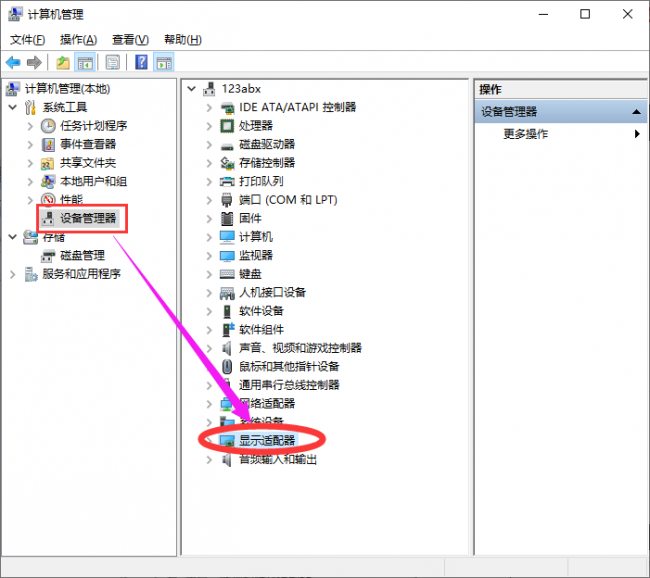Click the show/hide action pane icon
Image resolution: width=650 pixels, height=578 pixels.
[164, 63]
